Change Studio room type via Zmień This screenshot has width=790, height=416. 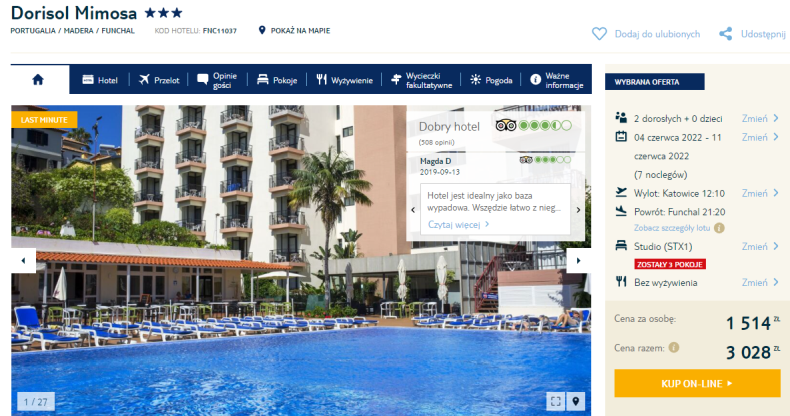760,246
